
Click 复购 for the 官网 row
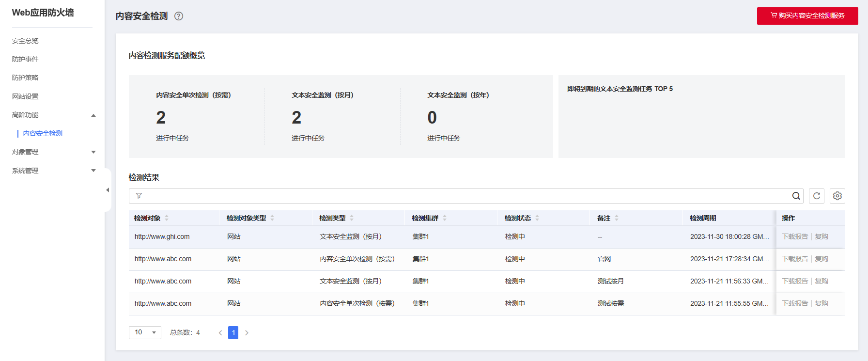[821, 259]
